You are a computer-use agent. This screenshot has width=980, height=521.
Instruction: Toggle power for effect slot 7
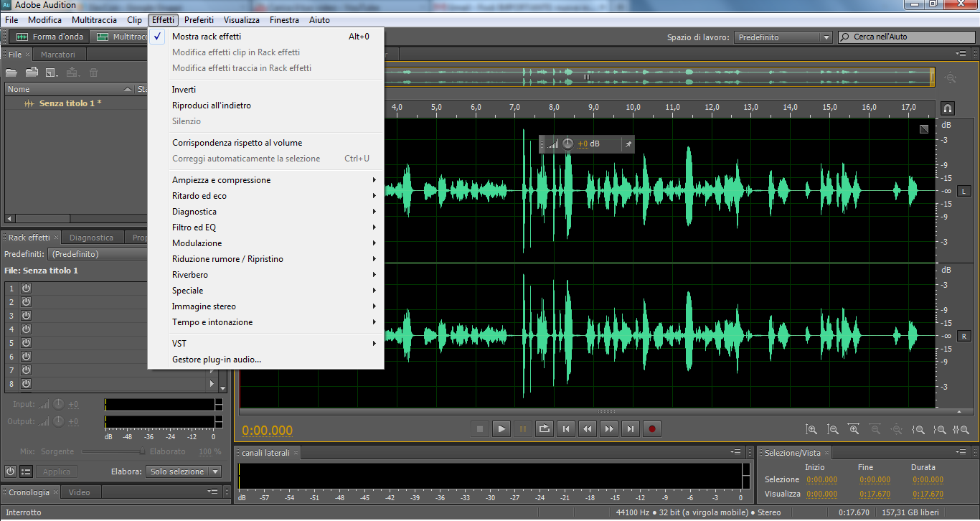26,370
